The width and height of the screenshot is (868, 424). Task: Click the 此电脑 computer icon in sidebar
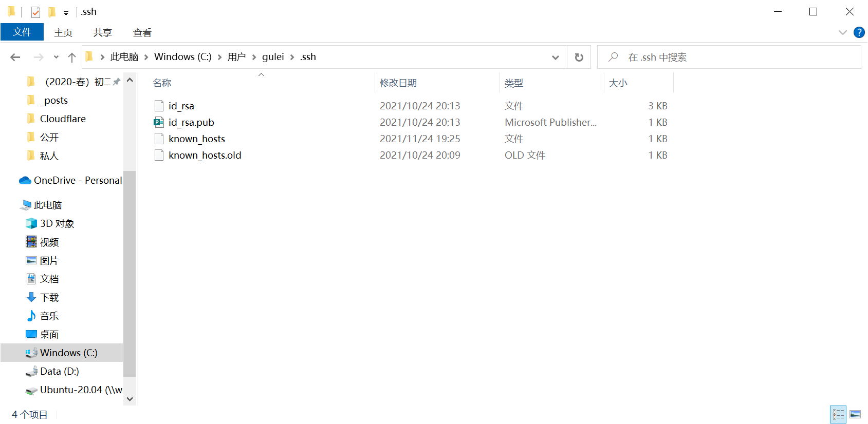pyautogui.click(x=25, y=205)
